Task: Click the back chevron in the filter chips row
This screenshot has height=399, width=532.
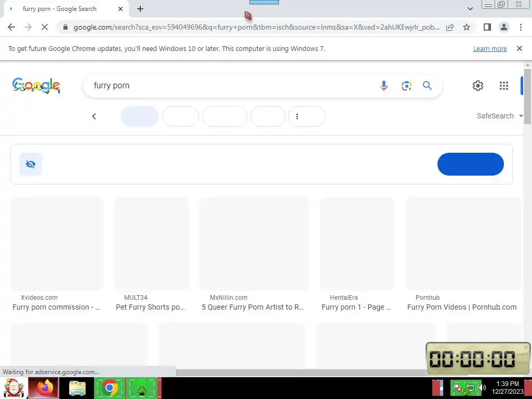Action: click(x=94, y=116)
